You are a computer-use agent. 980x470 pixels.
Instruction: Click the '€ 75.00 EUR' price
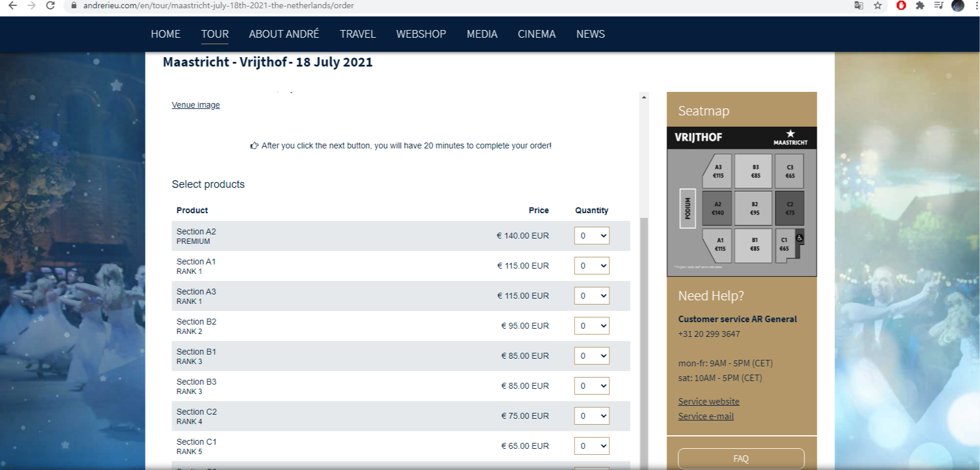pos(525,416)
